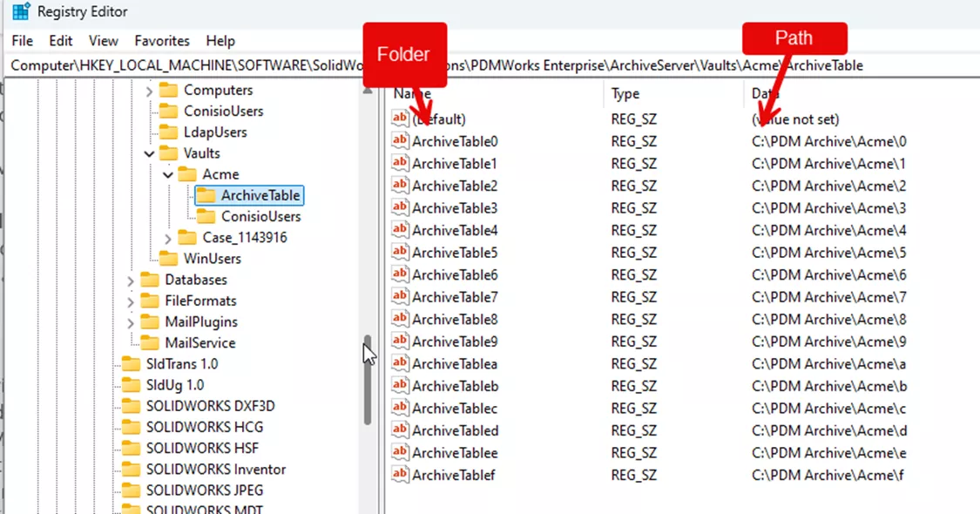Collapse the Vaults tree node

[x=150, y=152]
